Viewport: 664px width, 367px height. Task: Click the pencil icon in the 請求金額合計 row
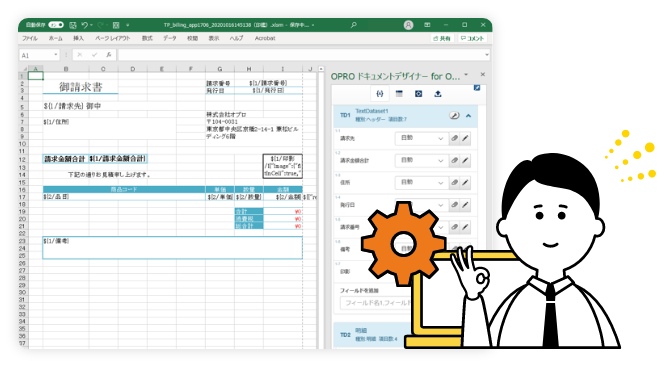pyautogui.click(x=465, y=160)
